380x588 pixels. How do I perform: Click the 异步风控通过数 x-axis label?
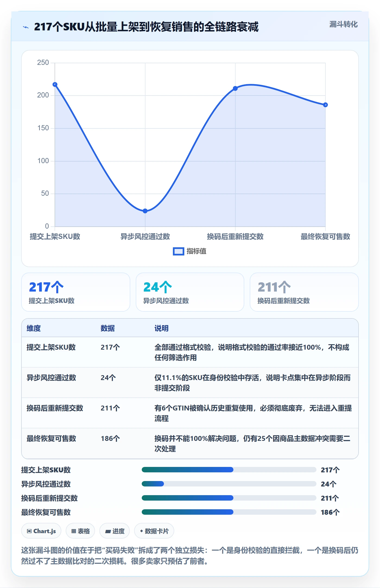(x=145, y=236)
